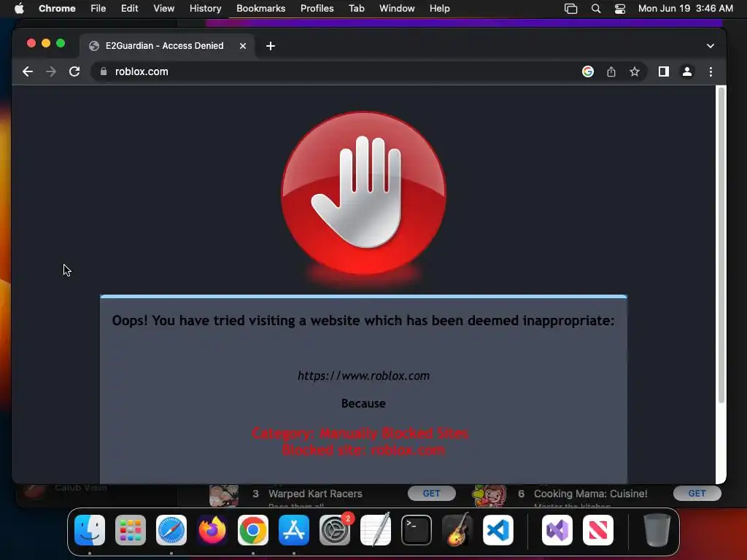The width and height of the screenshot is (747, 560).
Task: Click the red stop hand image
Action: pyautogui.click(x=363, y=192)
